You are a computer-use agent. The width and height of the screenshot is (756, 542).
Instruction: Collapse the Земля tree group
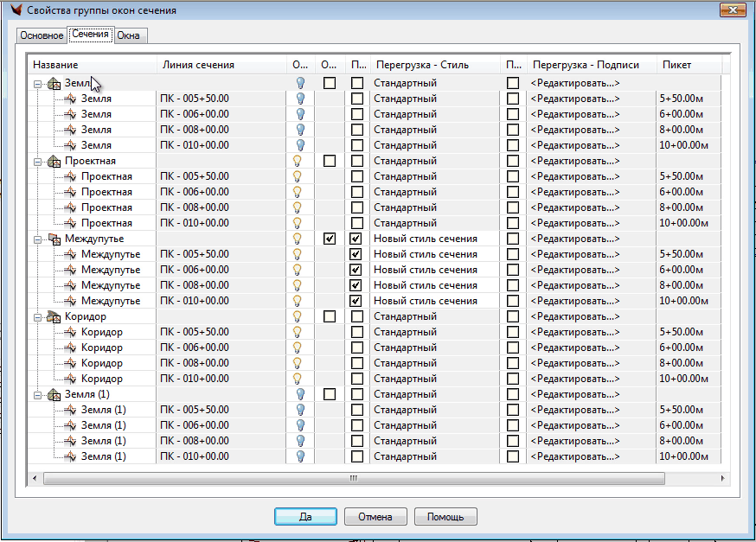[38, 84]
